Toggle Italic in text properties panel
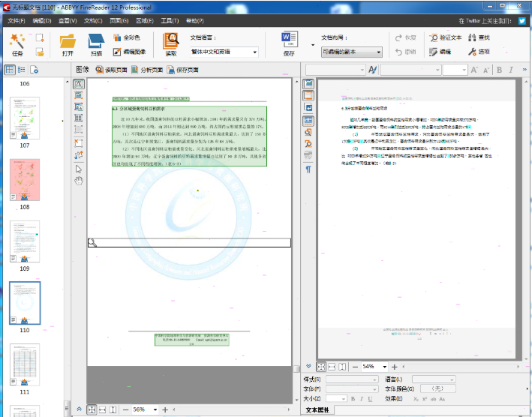Image resolution: width=532 pixels, height=417 pixels. pyautogui.click(x=362, y=399)
